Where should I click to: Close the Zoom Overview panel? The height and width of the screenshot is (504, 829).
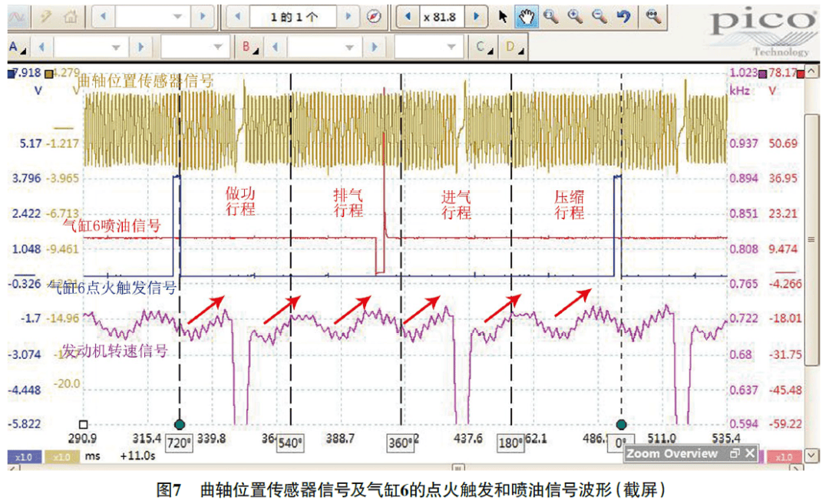tap(750, 453)
